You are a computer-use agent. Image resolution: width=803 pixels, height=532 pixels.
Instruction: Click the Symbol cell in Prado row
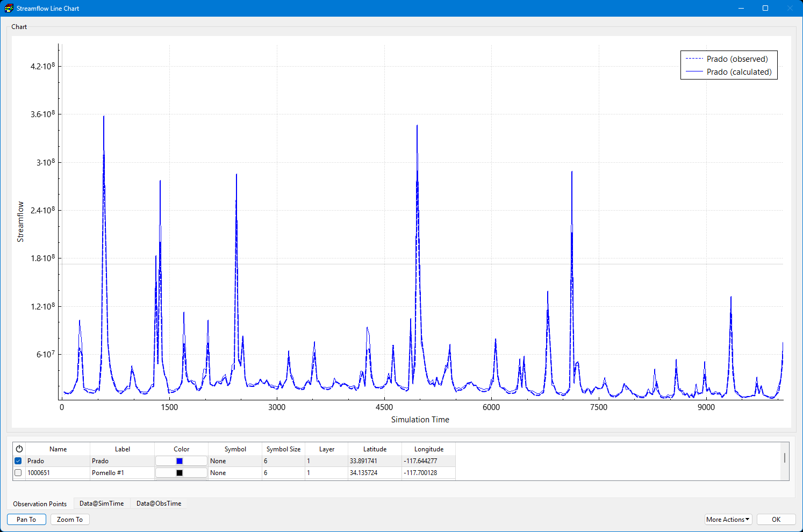pyautogui.click(x=235, y=461)
